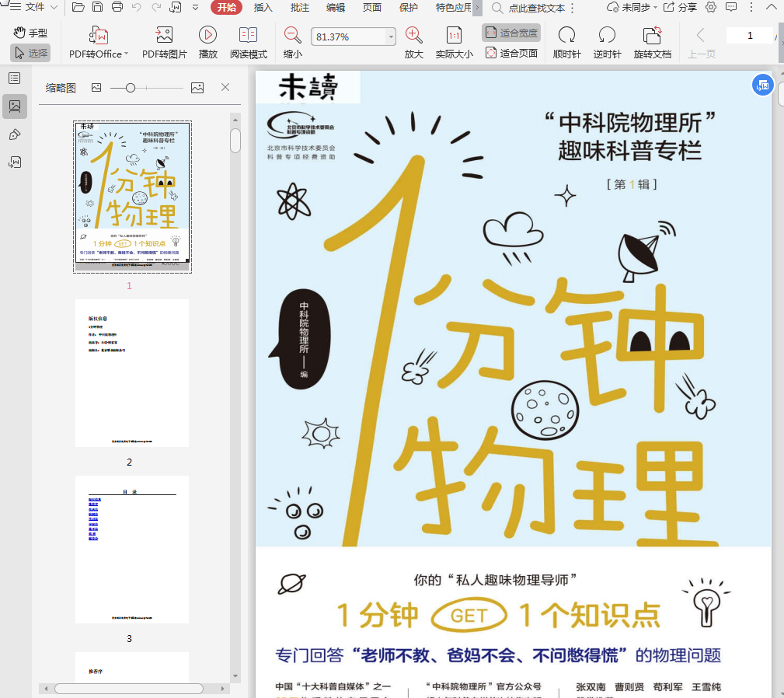784x698 pixels.
Task: Select the 手型 hand tool
Action: [x=30, y=33]
